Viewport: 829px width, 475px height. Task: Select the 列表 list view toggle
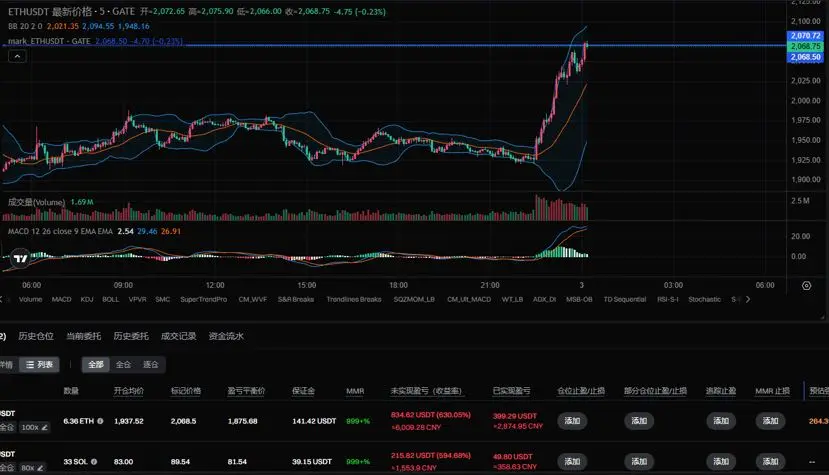pos(40,364)
